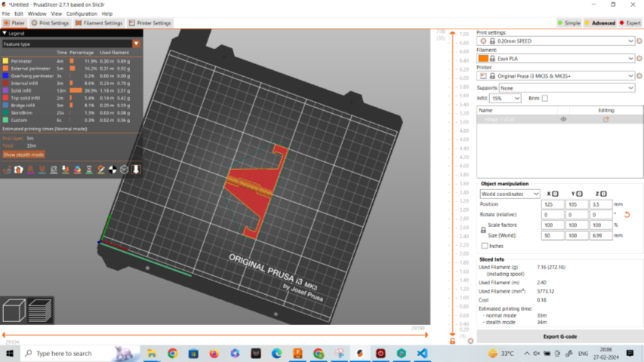The image size is (644, 362).
Task: Open Visual Studio Code from taskbar
Action: [x=422, y=354]
